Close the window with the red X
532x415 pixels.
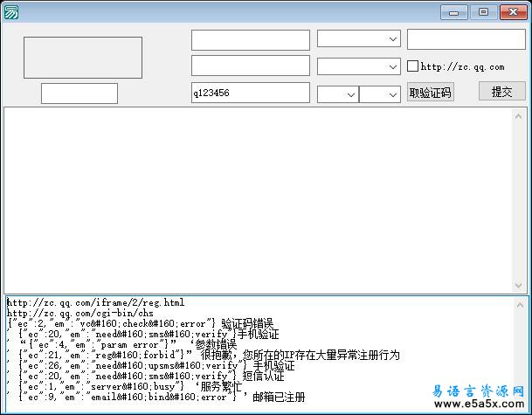pos(511,11)
